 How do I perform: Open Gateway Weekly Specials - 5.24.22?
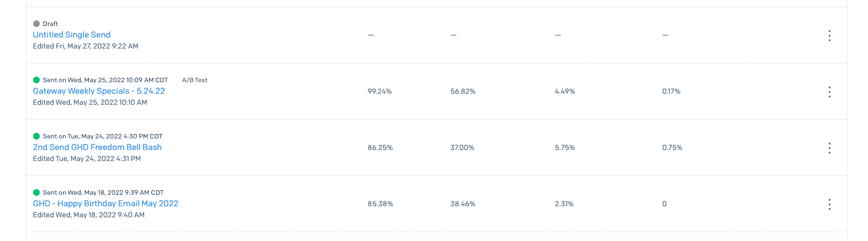coord(99,91)
